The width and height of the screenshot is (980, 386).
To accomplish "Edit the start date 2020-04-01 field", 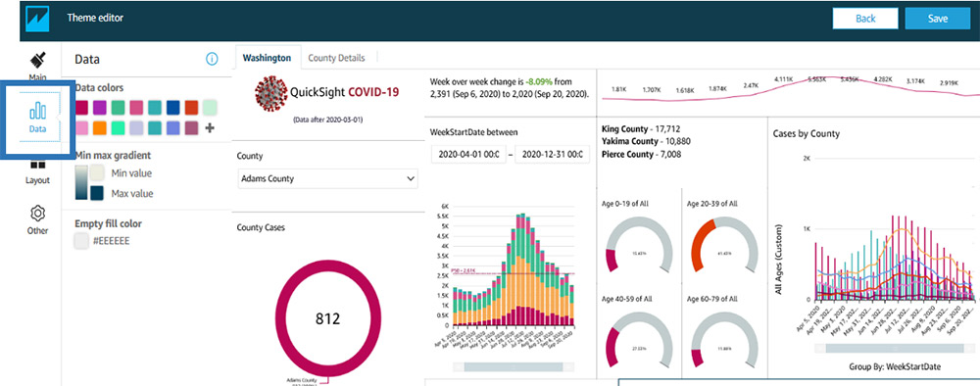I will (468, 155).
